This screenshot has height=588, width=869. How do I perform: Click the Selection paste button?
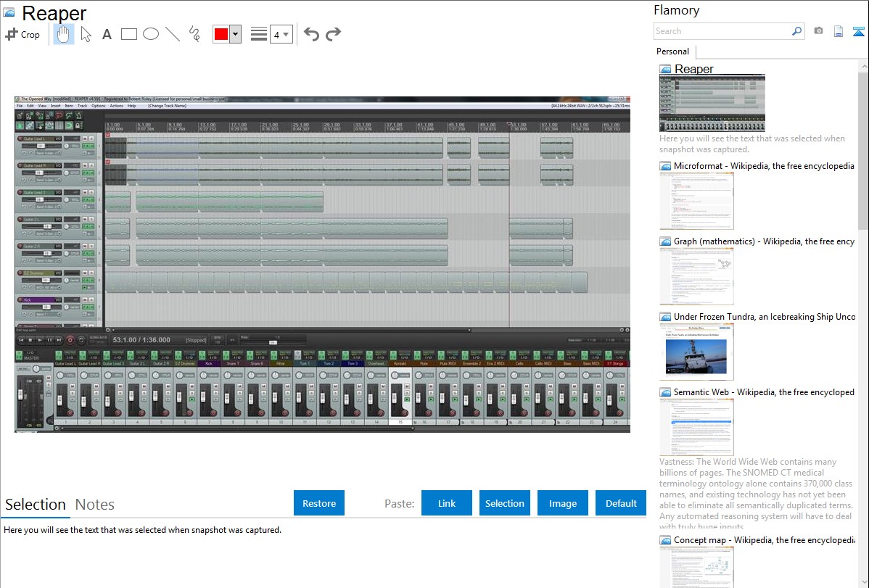point(505,503)
